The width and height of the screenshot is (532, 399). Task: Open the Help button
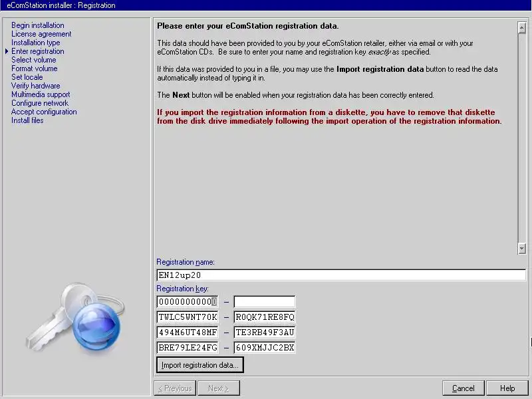coord(507,388)
